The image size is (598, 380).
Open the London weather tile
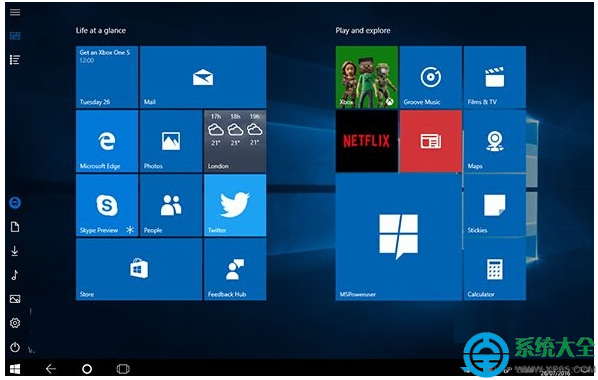pos(235,141)
